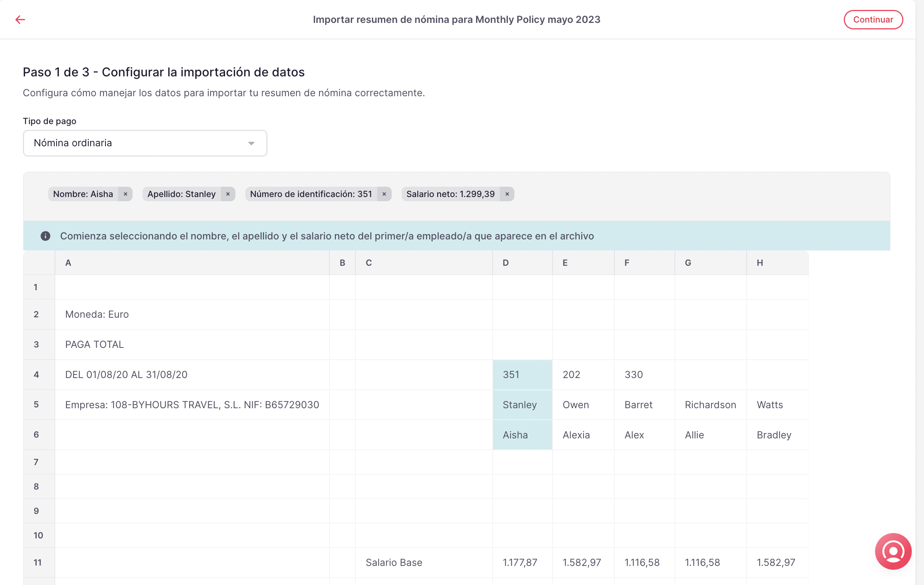This screenshot has height=585, width=924.
Task: Click row header 5
Action: click(39, 405)
